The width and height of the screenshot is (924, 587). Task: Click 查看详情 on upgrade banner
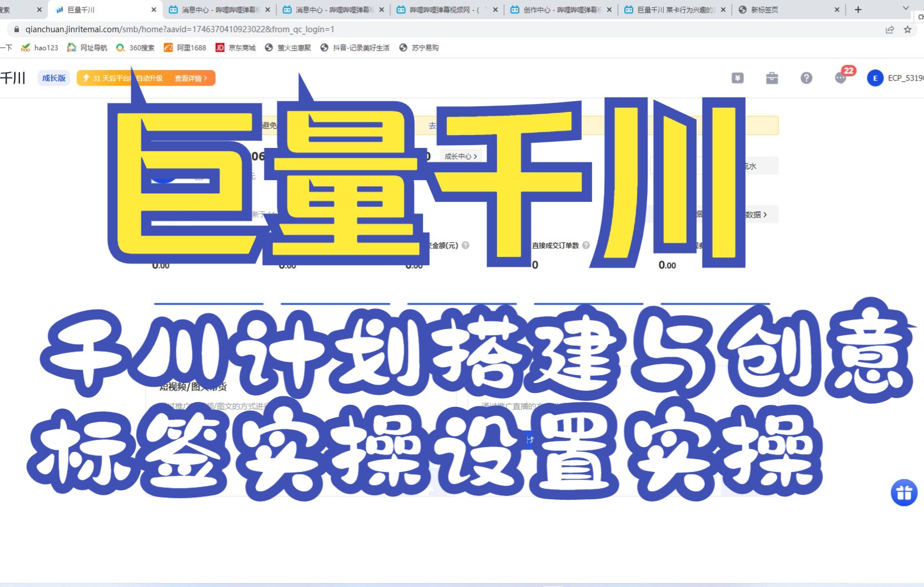[x=191, y=78]
